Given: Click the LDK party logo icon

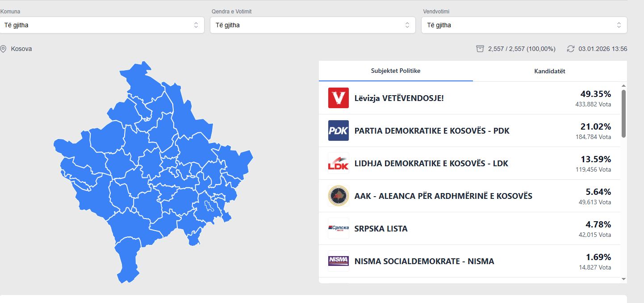Looking at the screenshot, I should [x=338, y=163].
